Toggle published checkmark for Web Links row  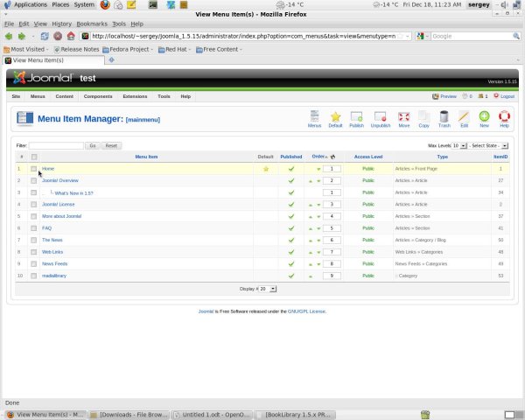coord(291,252)
